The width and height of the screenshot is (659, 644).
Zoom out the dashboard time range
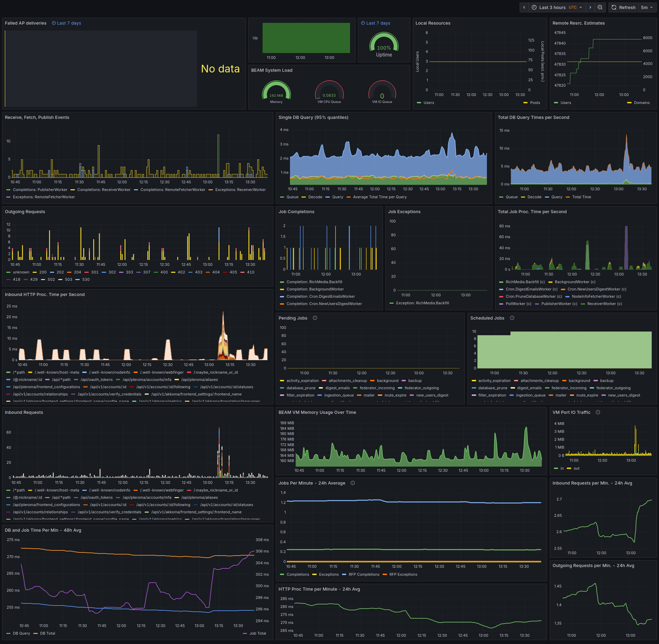pos(600,7)
